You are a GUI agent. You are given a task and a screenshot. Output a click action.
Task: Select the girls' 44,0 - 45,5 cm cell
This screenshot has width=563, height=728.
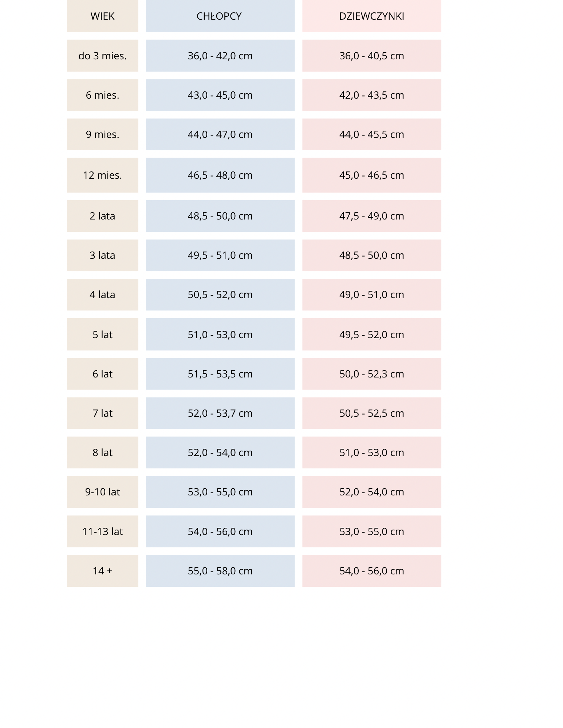coord(371,134)
